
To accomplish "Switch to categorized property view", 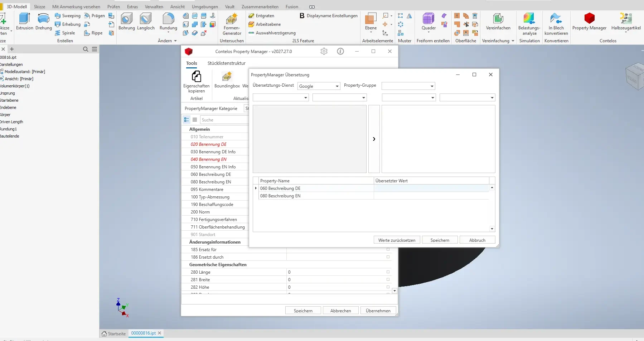I will pyautogui.click(x=187, y=120).
